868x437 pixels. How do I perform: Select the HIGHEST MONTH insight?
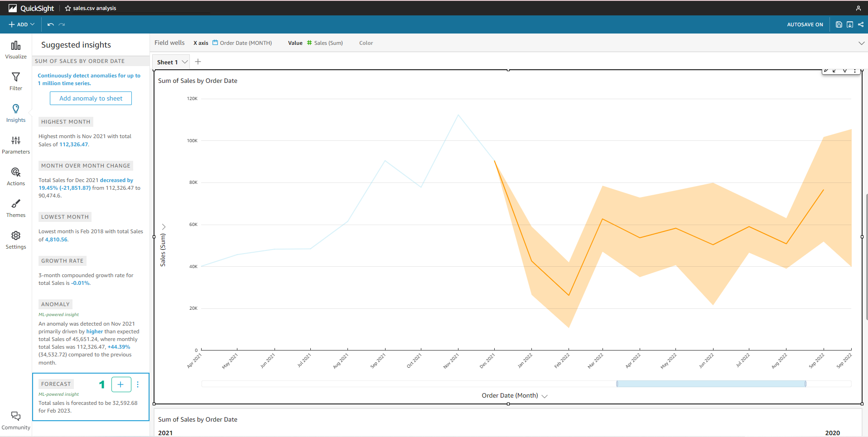point(66,122)
